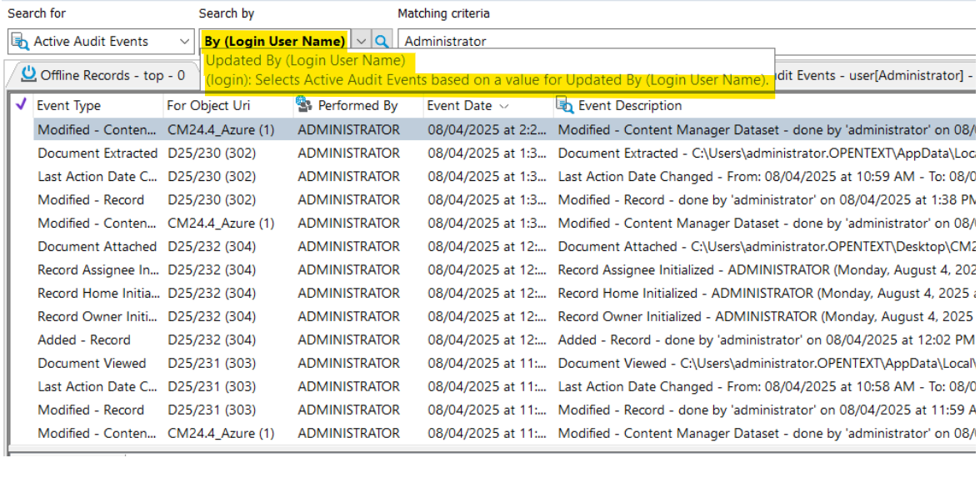Viewport: 980px width, 478px height.
Task: Expand the Search by method dropdown arrow
Action: coord(362,42)
